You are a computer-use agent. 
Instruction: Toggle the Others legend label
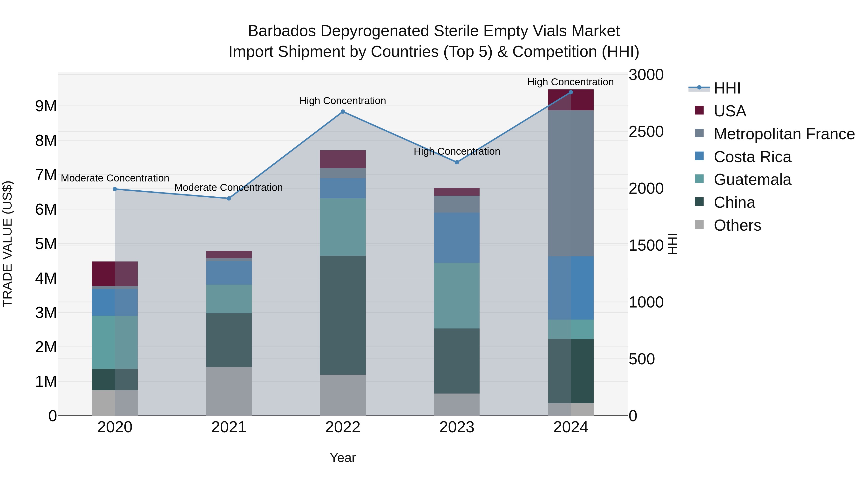(x=737, y=225)
